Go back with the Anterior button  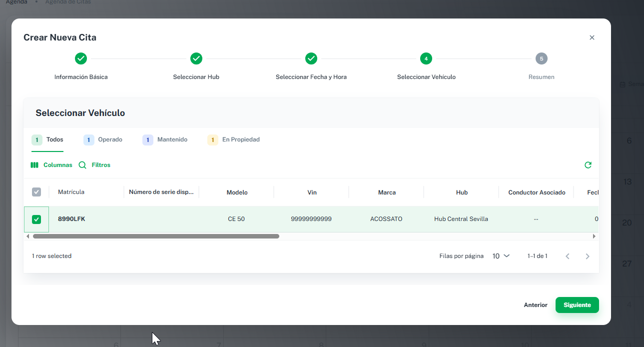coord(536,305)
